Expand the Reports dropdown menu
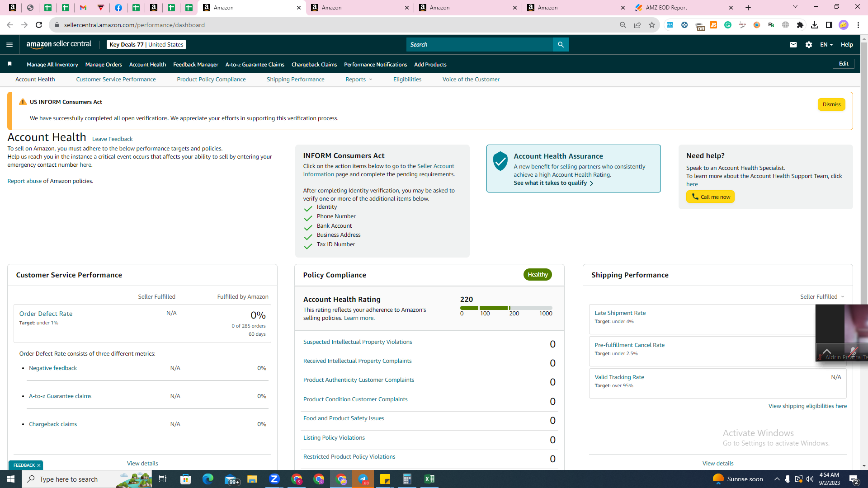Image resolution: width=868 pixels, height=488 pixels. tap(359, 80)
